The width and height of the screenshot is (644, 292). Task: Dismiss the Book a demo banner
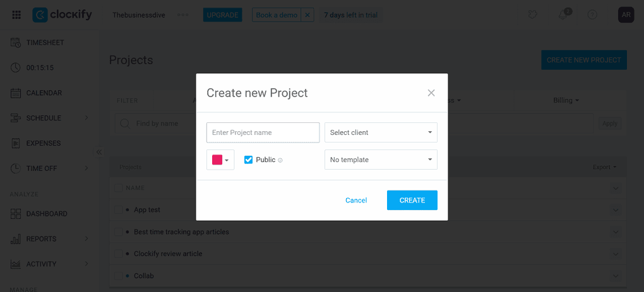point(307,15)
